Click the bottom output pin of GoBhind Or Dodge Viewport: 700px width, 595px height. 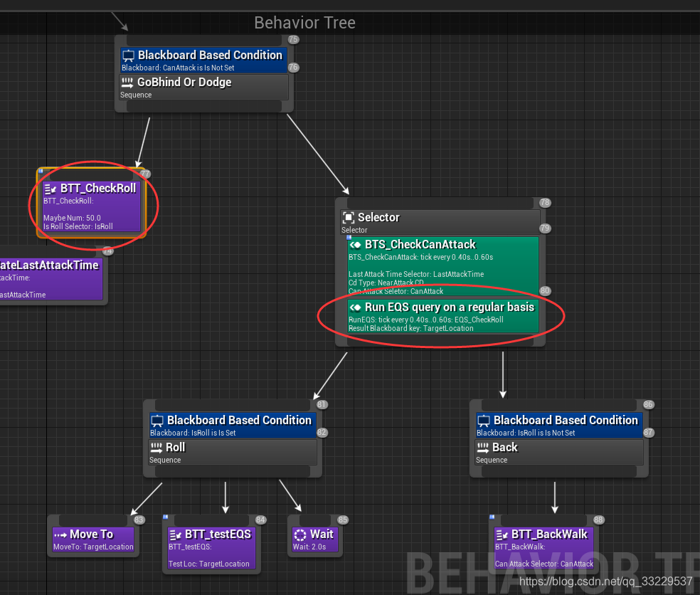coord(204,106)
